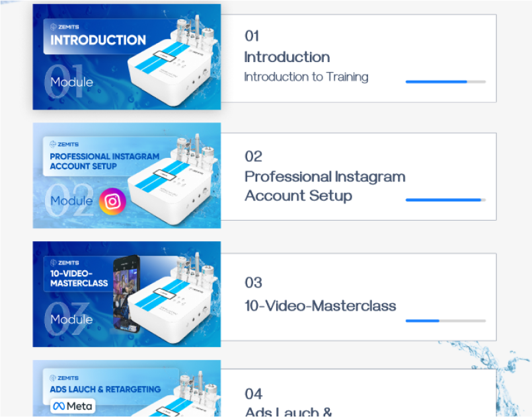Click the Ads Lauch & module title

[x=288, y=412]
